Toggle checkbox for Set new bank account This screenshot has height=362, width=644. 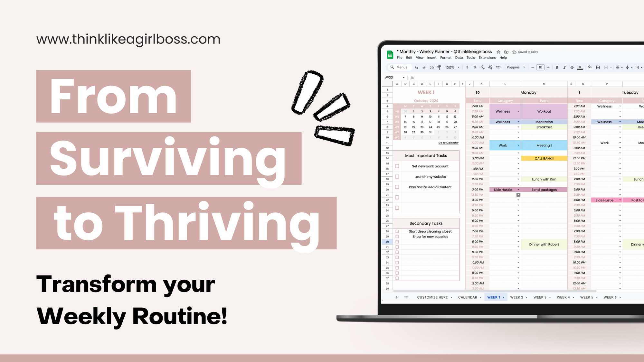397,166
